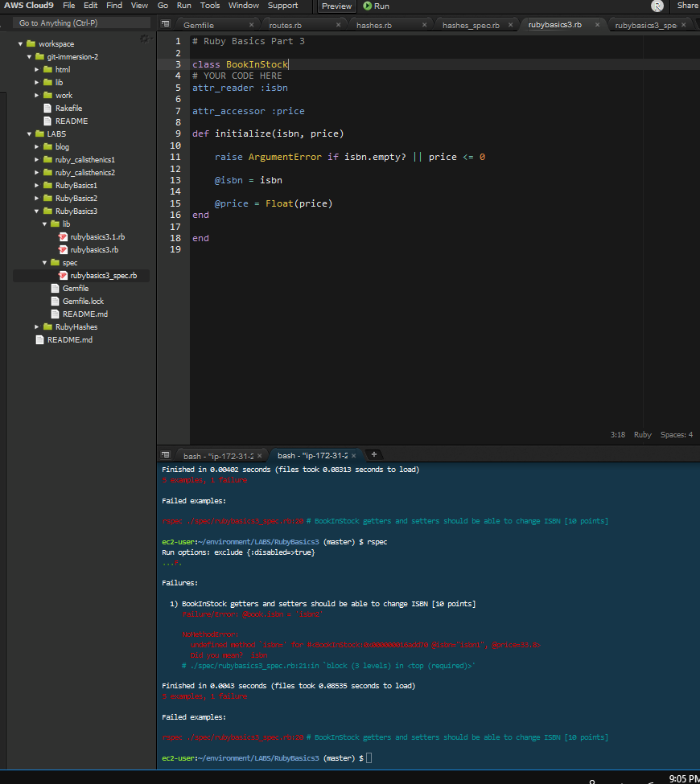The height and width of the screenshot is (784, 700).
Task: Collapse the spec folder
Action: 44,262
